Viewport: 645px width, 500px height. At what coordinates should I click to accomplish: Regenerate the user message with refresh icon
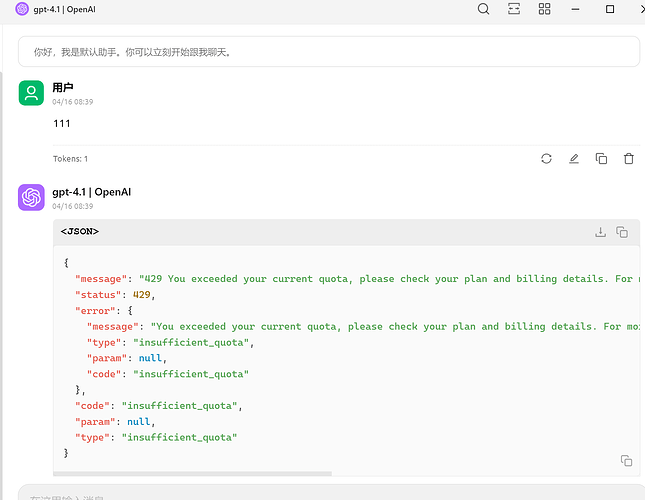point(546,159)
